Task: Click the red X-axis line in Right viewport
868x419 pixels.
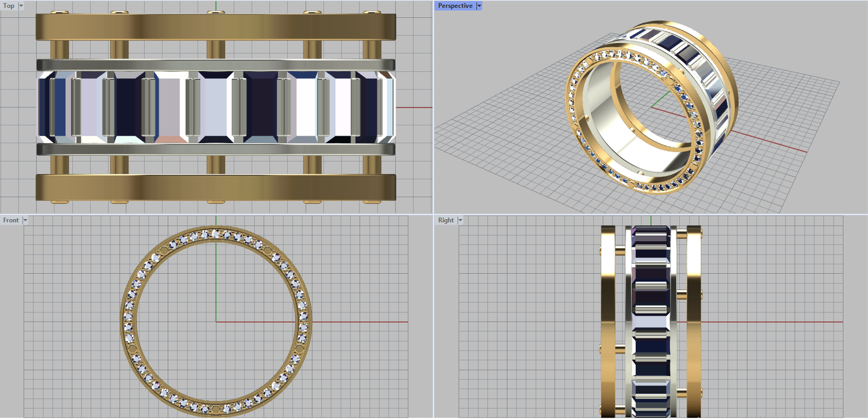Action: (x=770, y=322)
